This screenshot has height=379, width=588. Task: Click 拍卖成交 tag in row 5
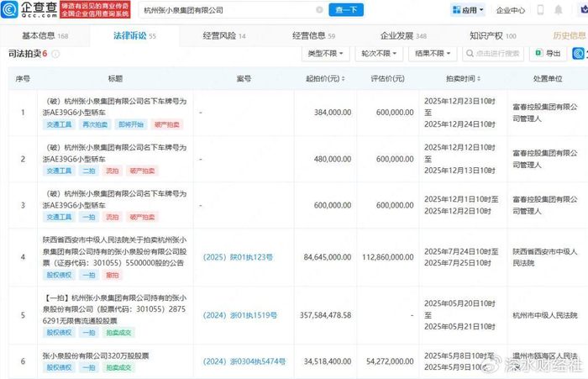coord(118,333)
